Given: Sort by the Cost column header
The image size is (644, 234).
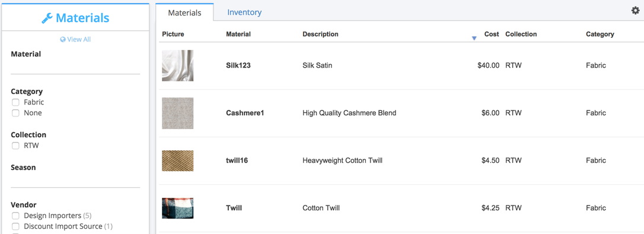Looking at the screenshot, I should click(492, 34).
